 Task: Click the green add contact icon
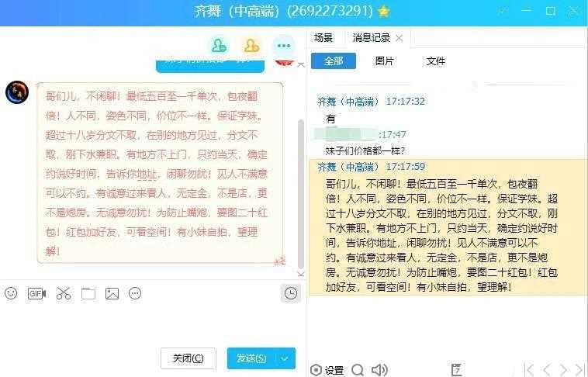click(x=219, y=46)
